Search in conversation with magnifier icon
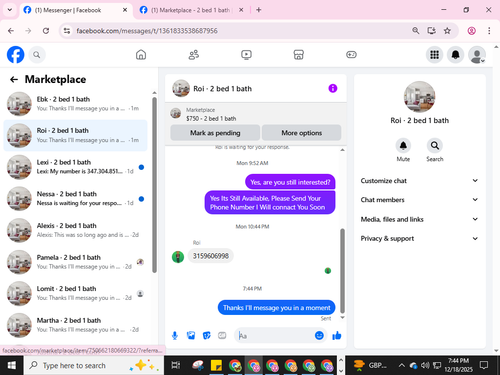The width and height of the screenshot is (500, 375). tap(435, 146)
